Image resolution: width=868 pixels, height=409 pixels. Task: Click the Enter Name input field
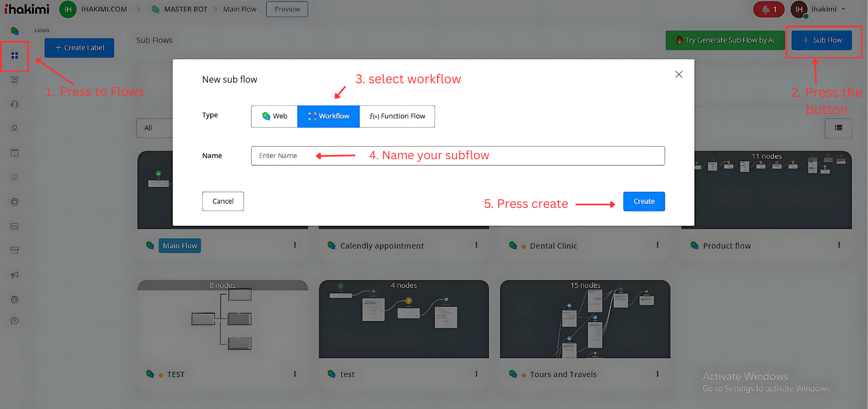(458, 156)
